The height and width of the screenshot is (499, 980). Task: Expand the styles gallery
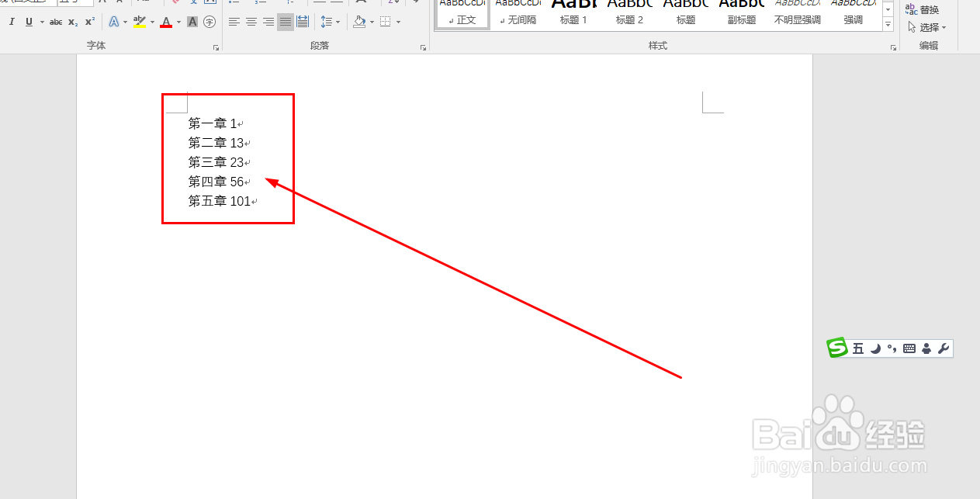pyautogui.click(x=888, y=25)
